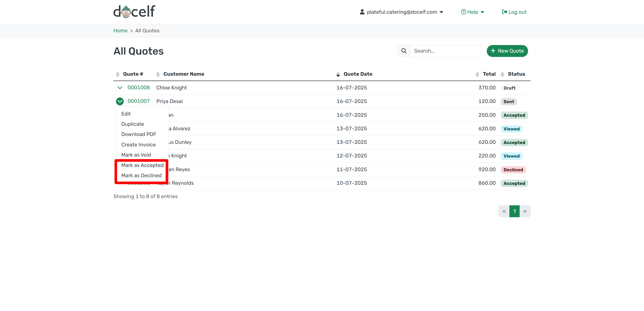The height and width of the screenshot is (311, 644).
Task: Sort by Quote Date column arrows
Action: click(338, 74)
